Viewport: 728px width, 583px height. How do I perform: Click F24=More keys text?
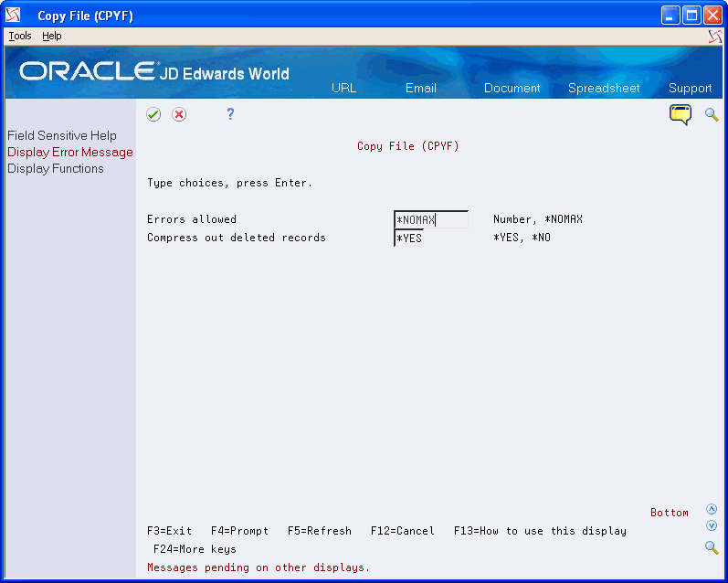point(195,549)
